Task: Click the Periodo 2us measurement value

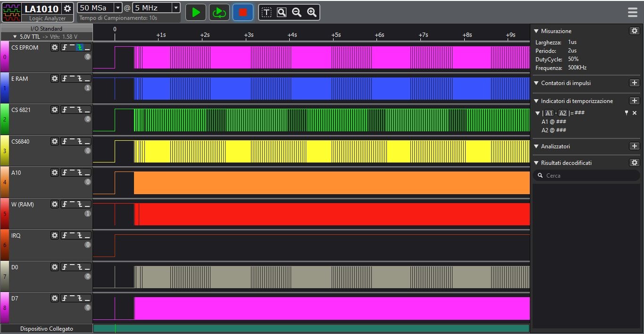Action: tap(572, 51)
